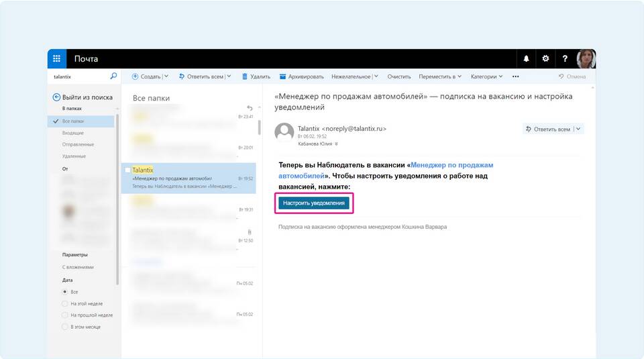The image size is (644, 359).
Task: Click the search magnifier icon
Action: (x=114, y=76)
